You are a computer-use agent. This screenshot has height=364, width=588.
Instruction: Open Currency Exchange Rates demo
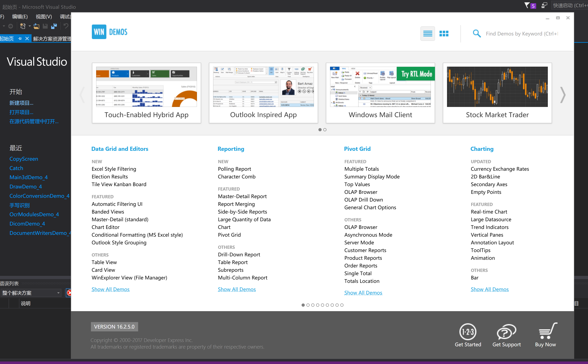coord(500,169)
